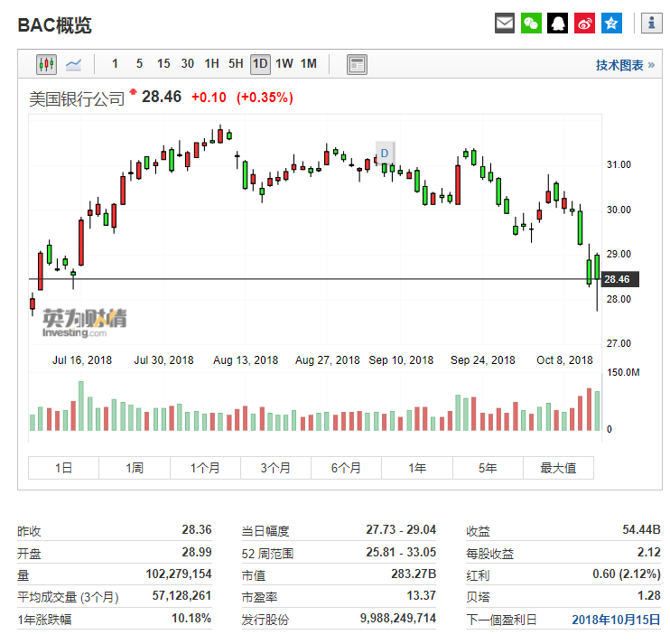Select the 最大值 range tab
The width and height of the screenshot is (670, 644).
coord(558,468)
